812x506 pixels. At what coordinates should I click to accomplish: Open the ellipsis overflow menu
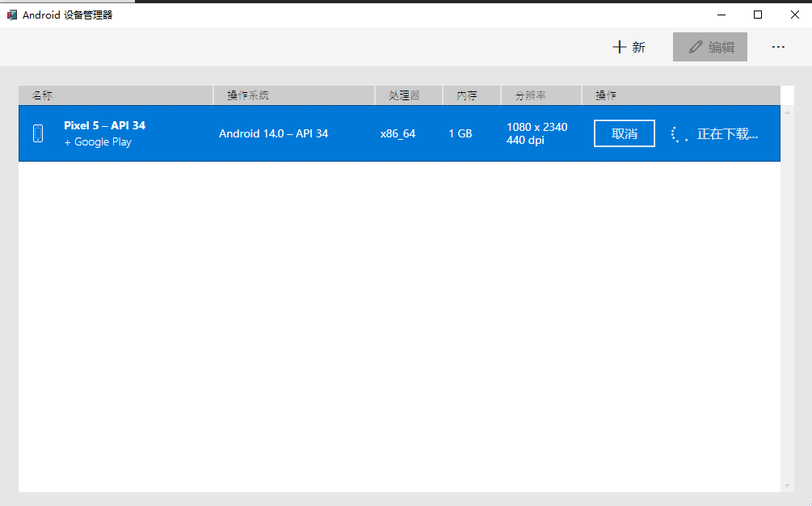coord(777,47)
